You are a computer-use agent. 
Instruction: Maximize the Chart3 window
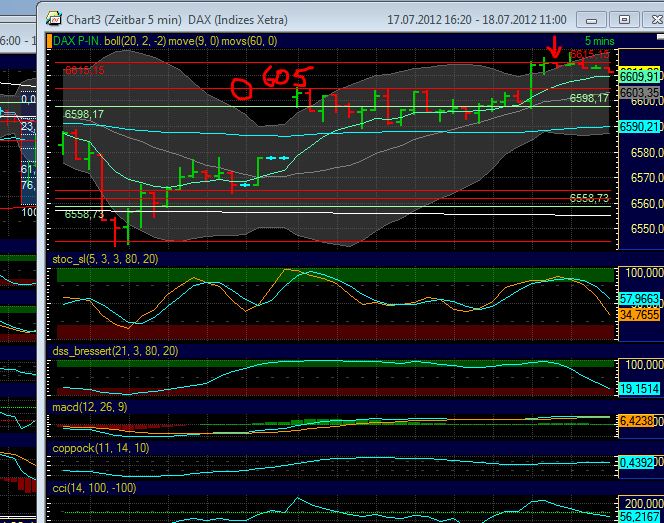tap(624, 20)
